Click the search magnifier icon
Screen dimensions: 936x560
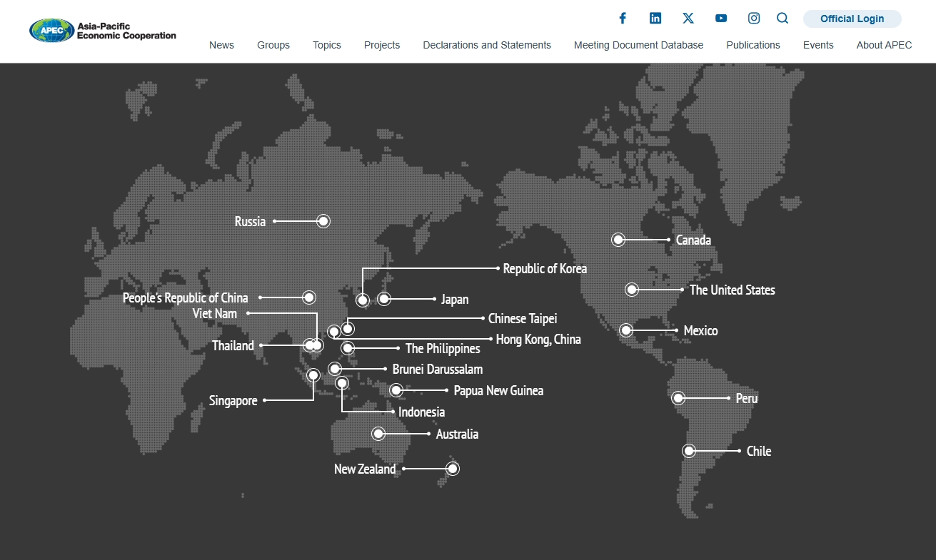point(782,19)
